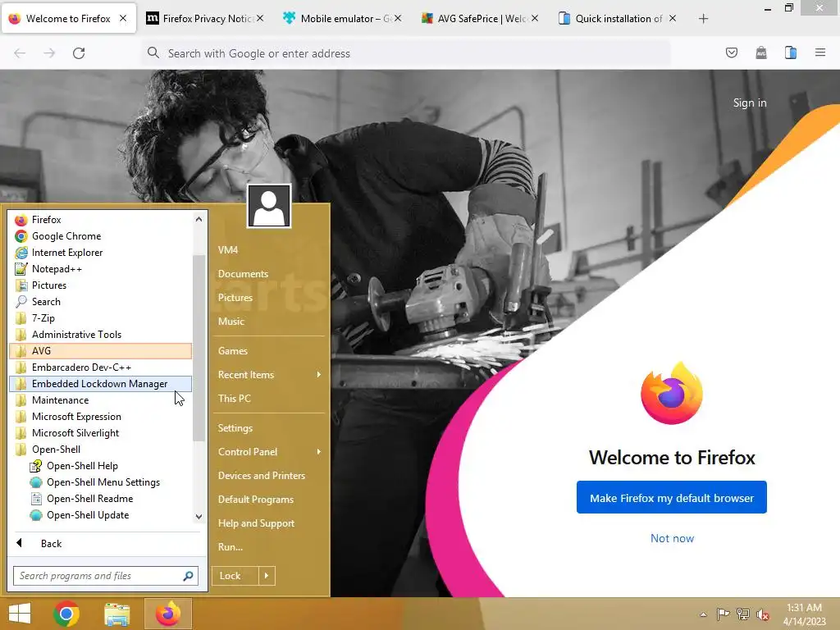
Task: Open Documents from the start menu
Action: click(x=269, y=274)
